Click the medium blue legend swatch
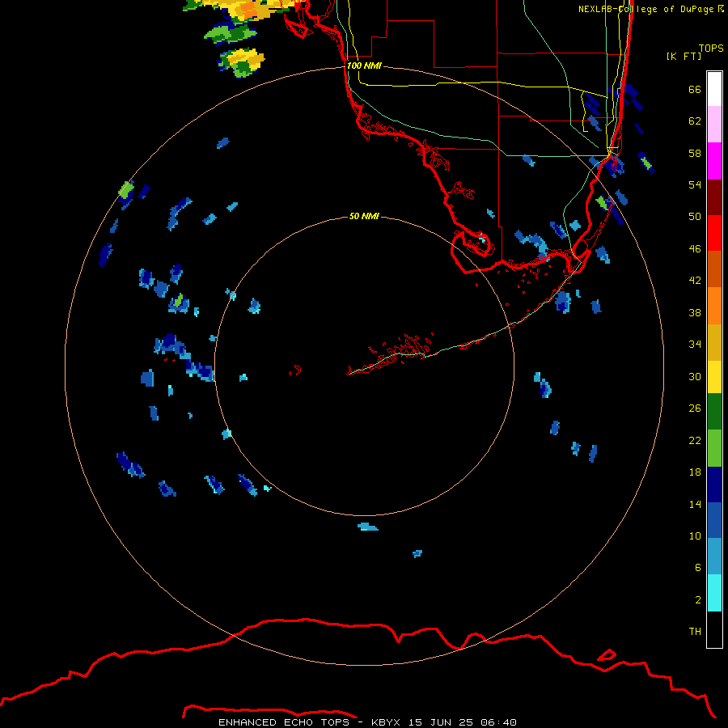 click(714, 520)
